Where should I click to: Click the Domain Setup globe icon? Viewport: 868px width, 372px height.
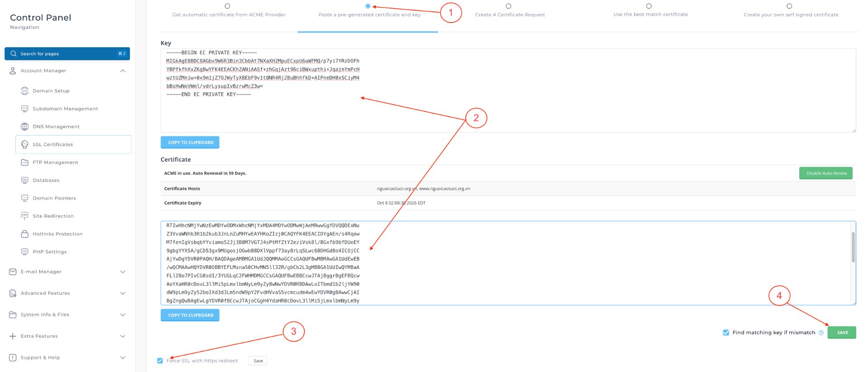[x=25, y=90]
